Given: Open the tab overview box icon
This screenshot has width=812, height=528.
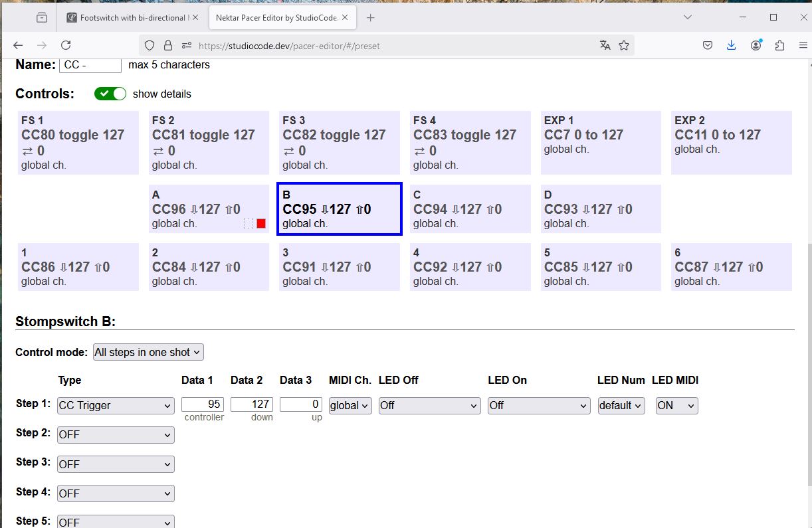Looking at the screenshot, I should point(42,18).
